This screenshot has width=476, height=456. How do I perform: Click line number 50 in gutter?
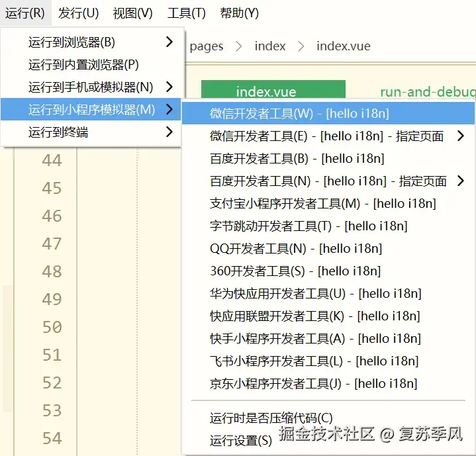click(x=52, y=327)
